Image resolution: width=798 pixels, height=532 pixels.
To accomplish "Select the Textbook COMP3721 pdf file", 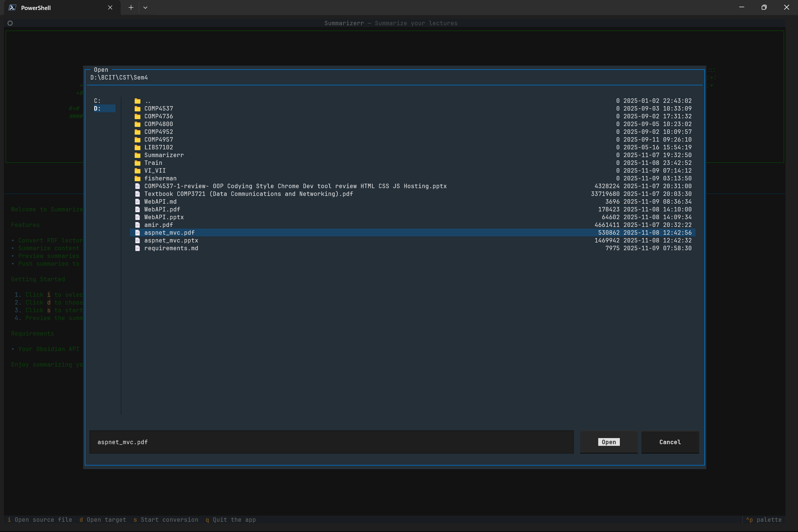I will point(248,194).
